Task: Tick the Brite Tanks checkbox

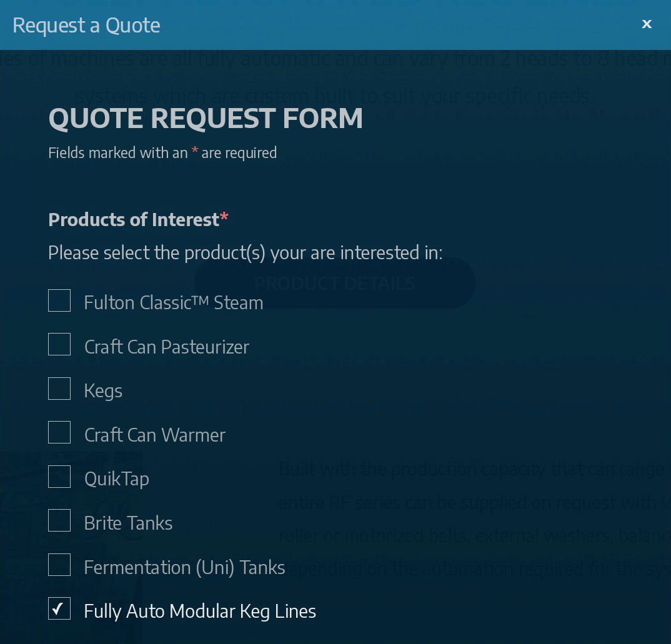Action: pyautogui.click(x=59, y=520)
